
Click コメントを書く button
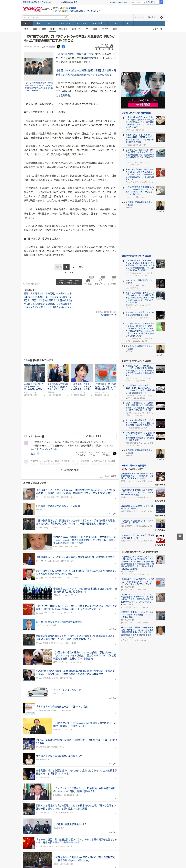[93, 436]
